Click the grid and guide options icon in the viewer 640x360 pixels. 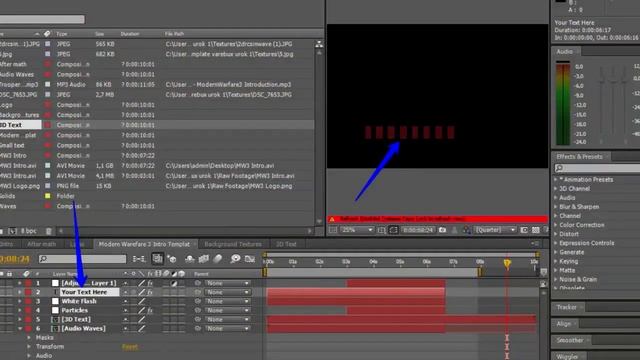coord(381,230)
